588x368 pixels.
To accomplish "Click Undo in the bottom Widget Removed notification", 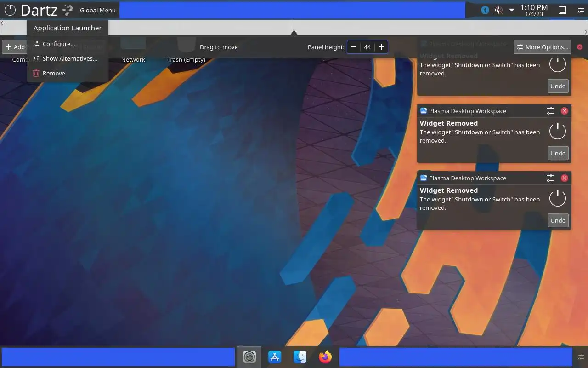I will point(558,220).
